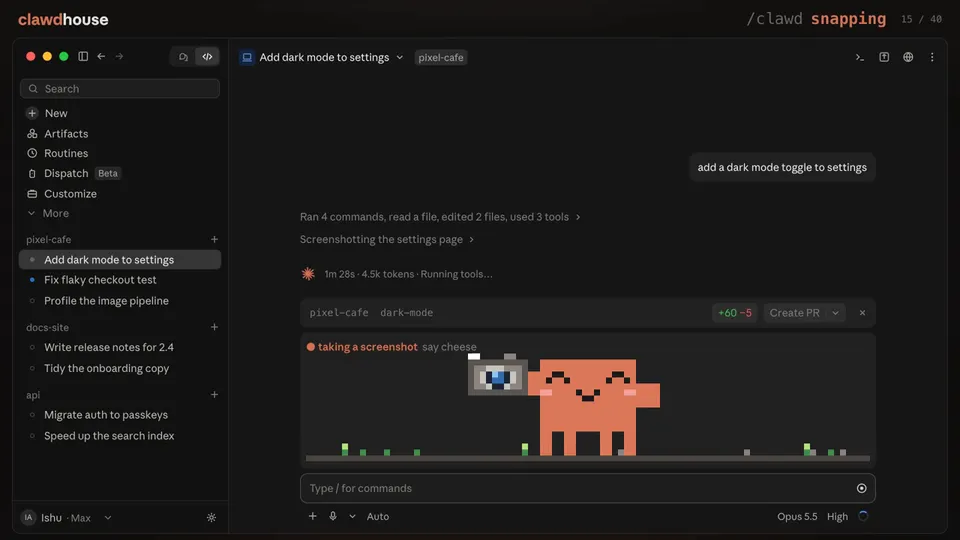The width and height of the screenshot is (960, 540).
Task: Activate the microphone voice input
Action: (x=333, y=516)
